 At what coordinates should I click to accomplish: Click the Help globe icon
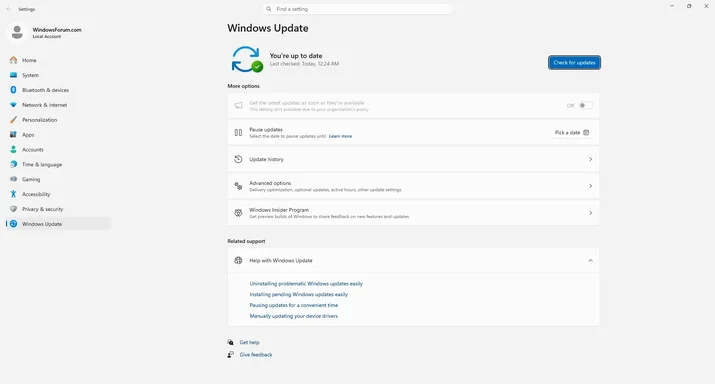(238, 260)
